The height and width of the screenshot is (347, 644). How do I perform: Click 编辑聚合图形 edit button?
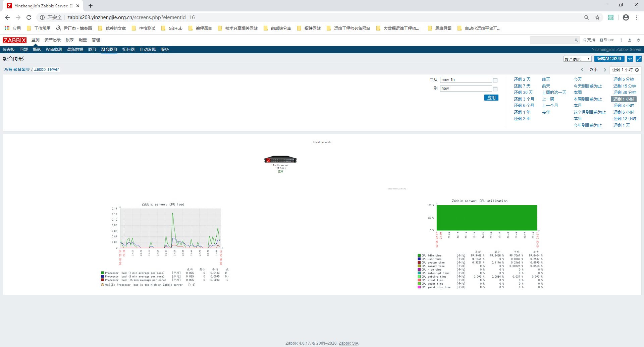609,59
